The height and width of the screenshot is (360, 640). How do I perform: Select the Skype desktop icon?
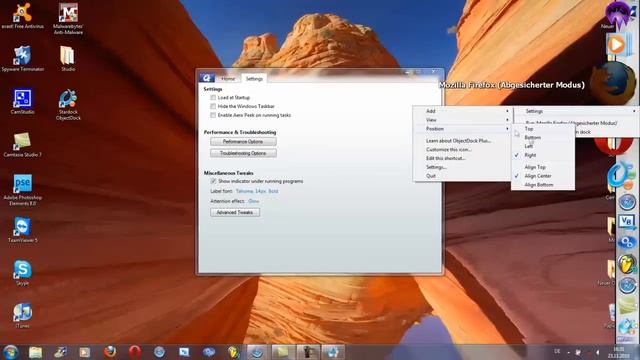[22, 273]
